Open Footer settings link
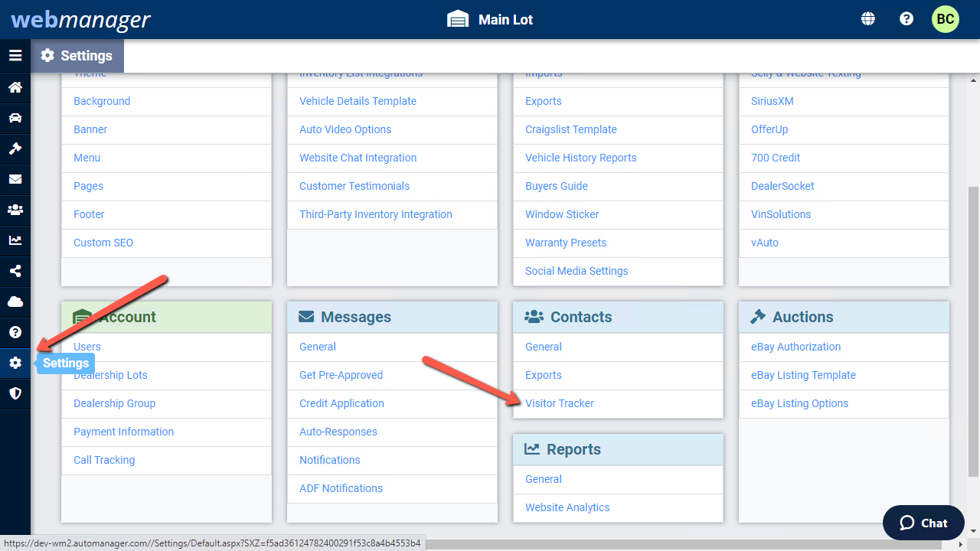The height and width of the screenshot is (551, 980). coord(89,214)
